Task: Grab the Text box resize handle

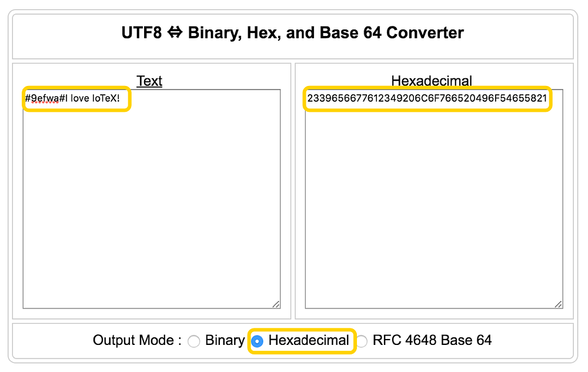Action: tap(276, 304)
